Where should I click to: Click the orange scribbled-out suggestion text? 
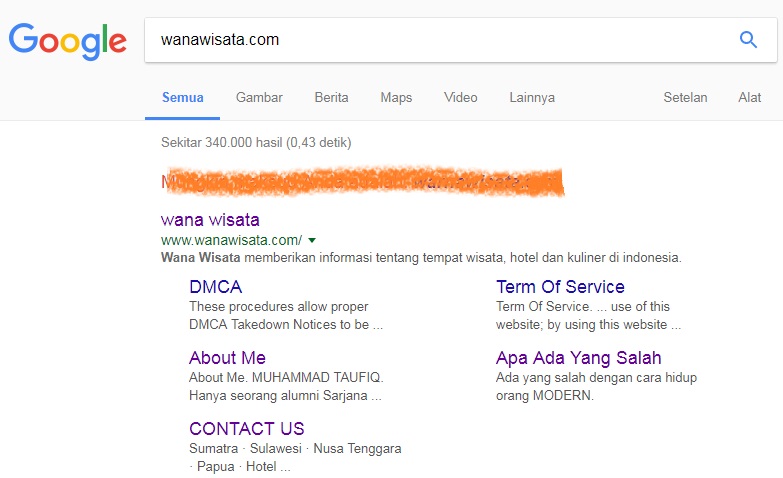(360, 181)
